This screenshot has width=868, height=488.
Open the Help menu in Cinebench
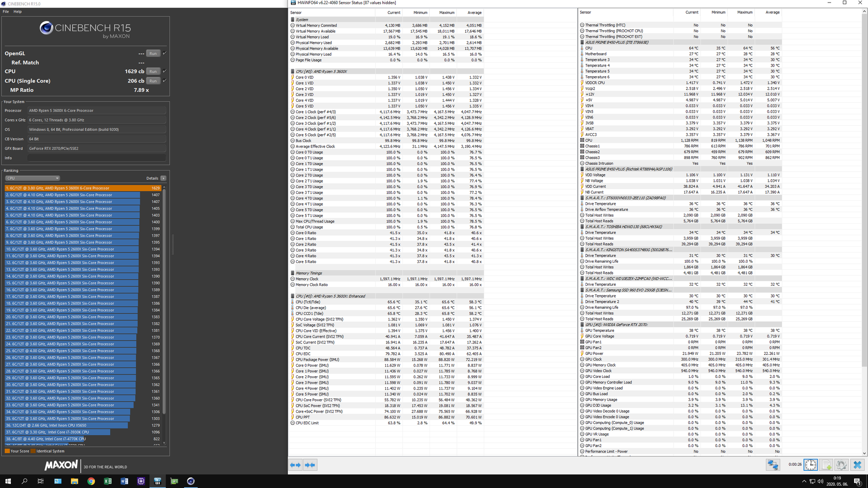17,11
